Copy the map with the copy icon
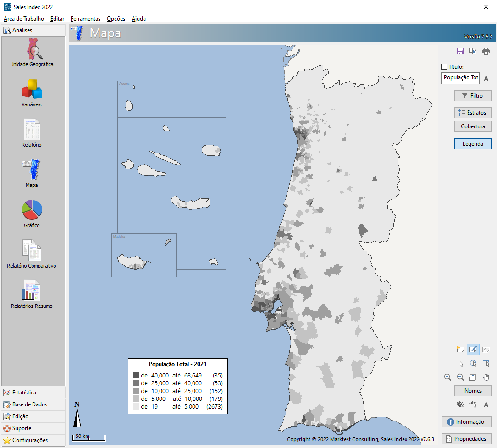The width and height of the screenshot is (497, 448). [473, 51]
